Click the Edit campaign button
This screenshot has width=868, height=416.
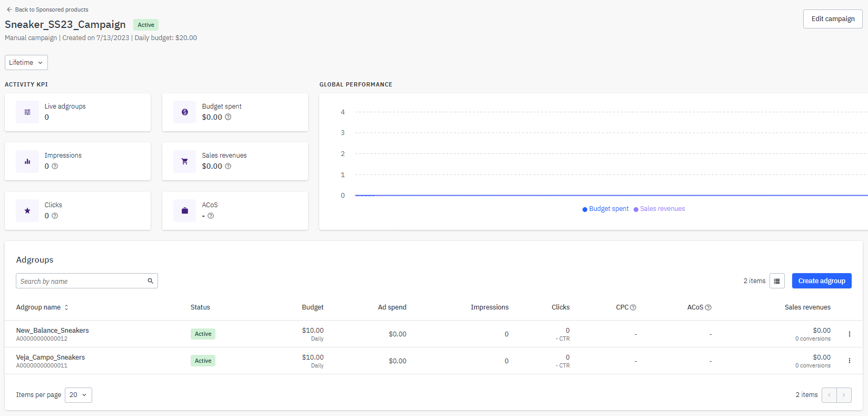coord(833,19)
